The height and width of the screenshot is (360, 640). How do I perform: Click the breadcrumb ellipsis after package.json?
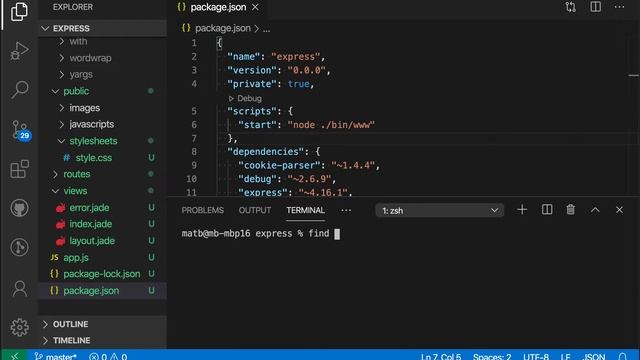pos(266,29)
